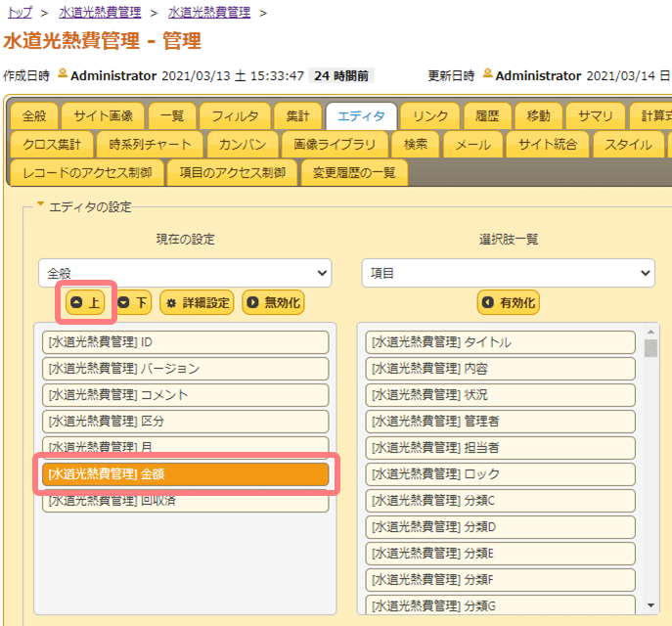Select [水道光熱費管理] 分類C option
Image resolution: width=672 pixels, height=626 pixels.
500,501
